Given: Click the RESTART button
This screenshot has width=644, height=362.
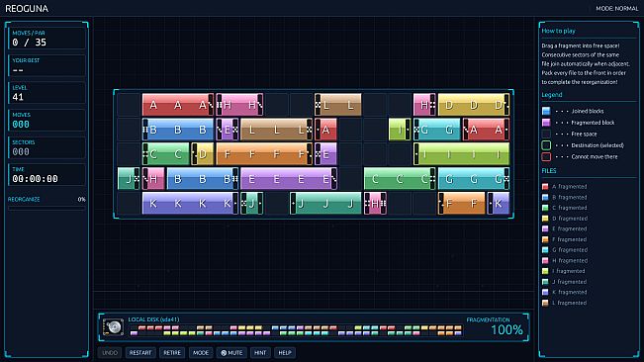Looking at the screenshot, I should 140,352.
